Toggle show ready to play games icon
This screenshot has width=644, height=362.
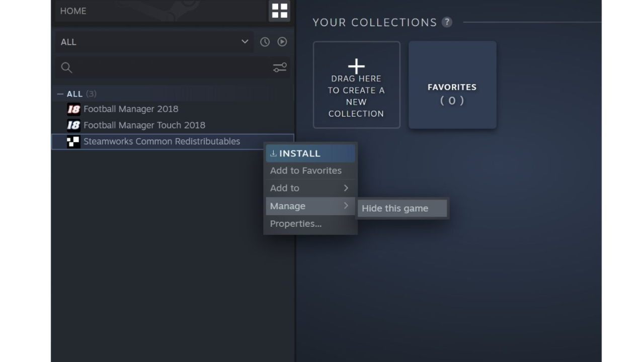pyautogui.click(x=282, y=42)
